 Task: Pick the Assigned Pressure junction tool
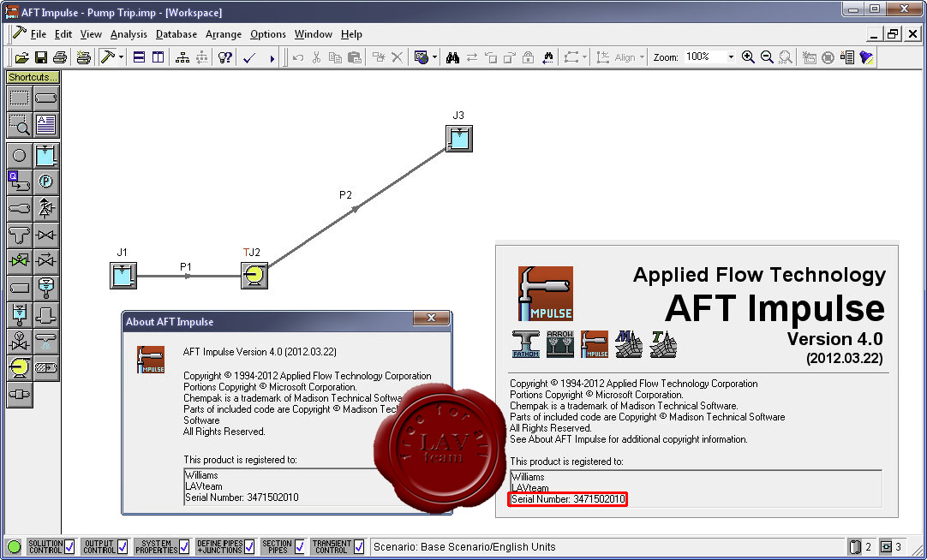tap(46, 182)
